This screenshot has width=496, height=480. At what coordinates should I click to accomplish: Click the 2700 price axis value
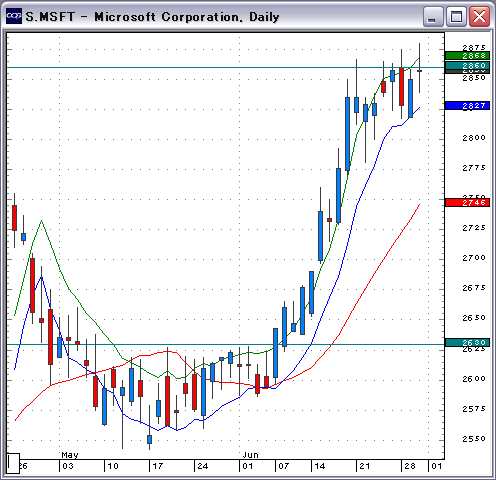[474, 258]
